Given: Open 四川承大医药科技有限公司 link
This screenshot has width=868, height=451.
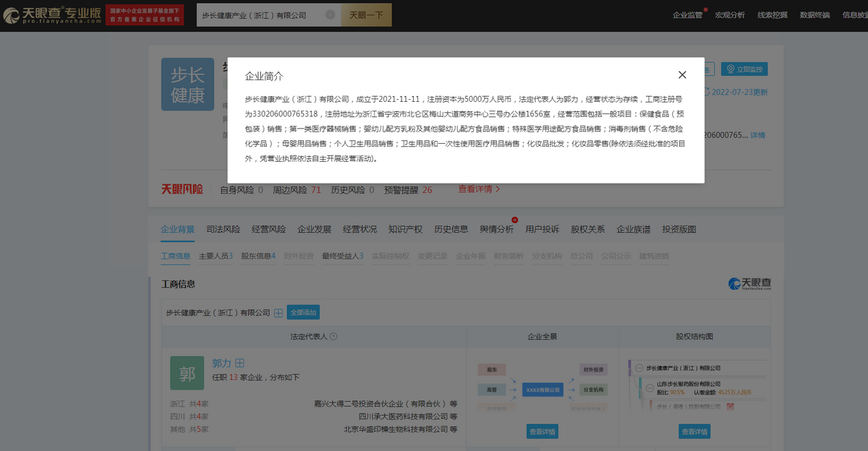Looking at the screenshot, I should 403,416.
